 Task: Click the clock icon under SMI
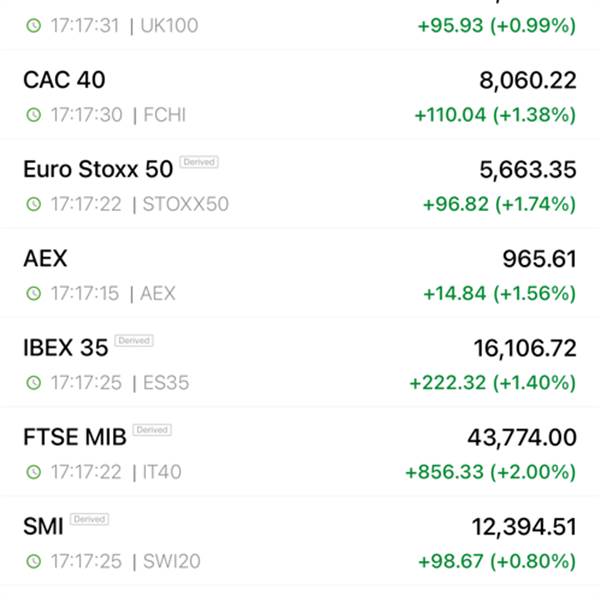click(x=34, y=561)
